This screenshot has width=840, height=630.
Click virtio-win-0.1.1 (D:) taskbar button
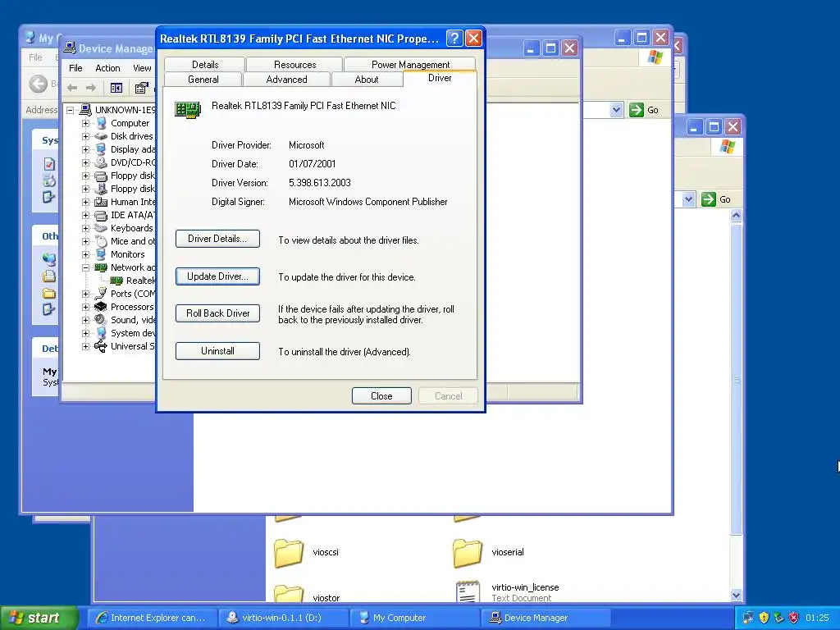pyautogui.click(x=284, y=618)
